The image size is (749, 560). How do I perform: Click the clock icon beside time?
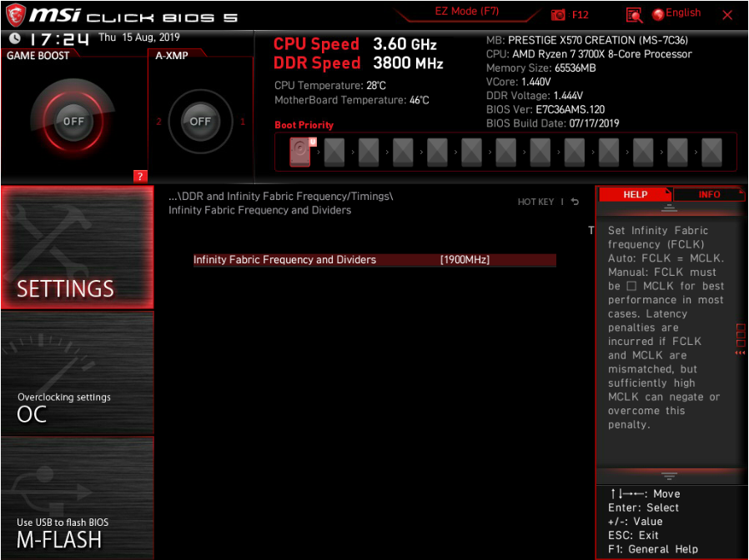pos(15,37)
